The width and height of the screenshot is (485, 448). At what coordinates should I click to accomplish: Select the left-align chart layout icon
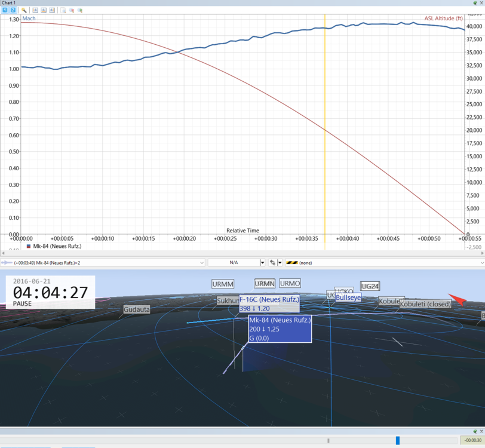click(x=35, y=10)
